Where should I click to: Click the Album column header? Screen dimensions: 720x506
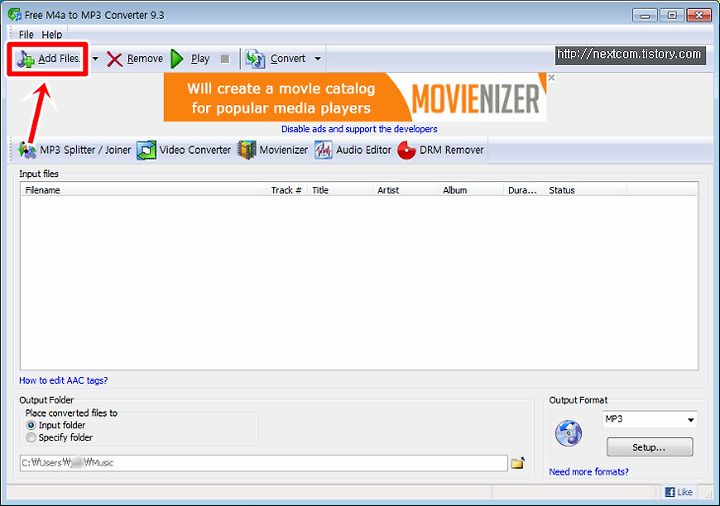pos(470,190)
